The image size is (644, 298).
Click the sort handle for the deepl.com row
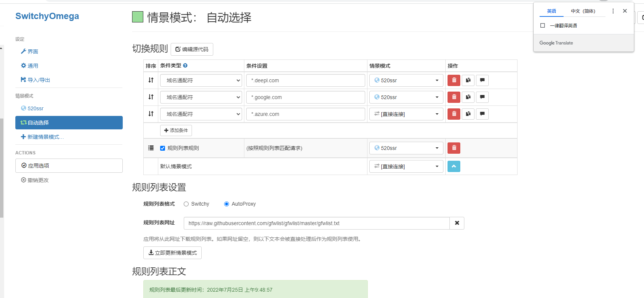pos(151,80)
